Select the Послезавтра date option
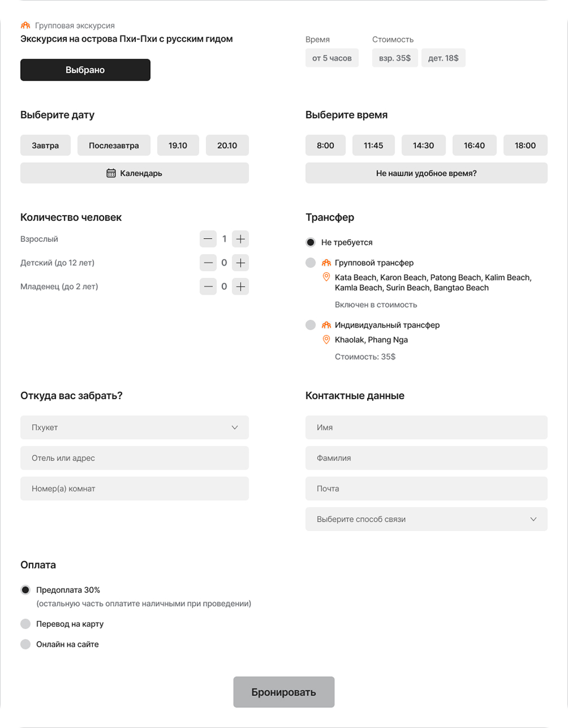 coord(114,146)
